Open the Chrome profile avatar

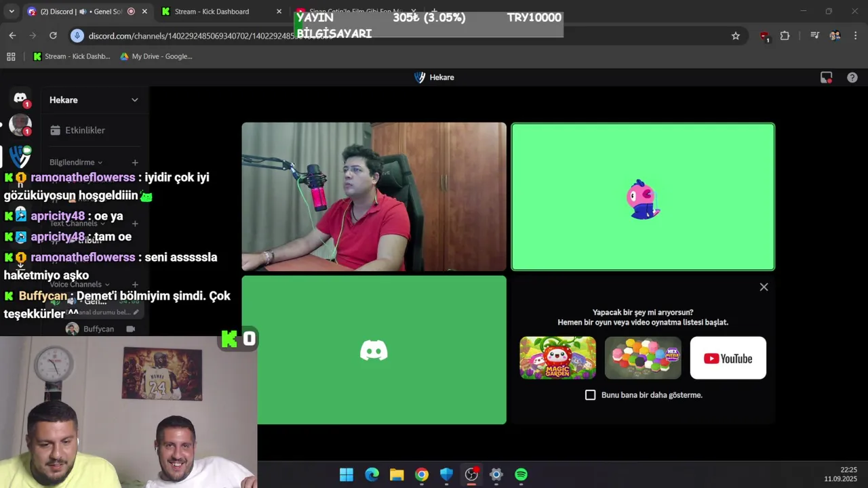click(x=835, y=36)
